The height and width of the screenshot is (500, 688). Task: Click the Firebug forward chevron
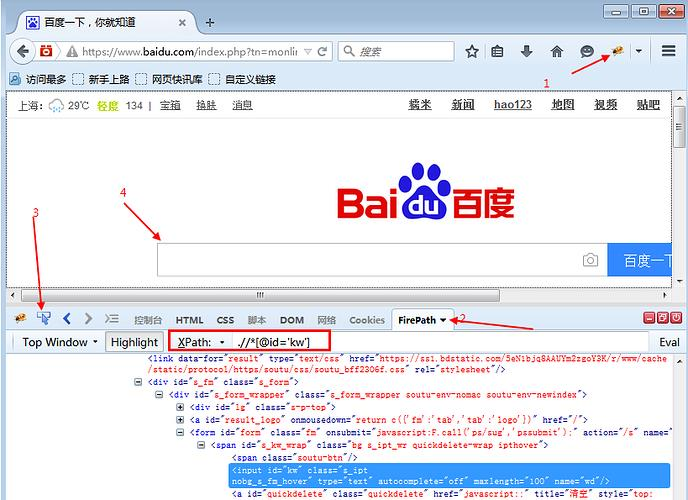(x=88, y=318)
